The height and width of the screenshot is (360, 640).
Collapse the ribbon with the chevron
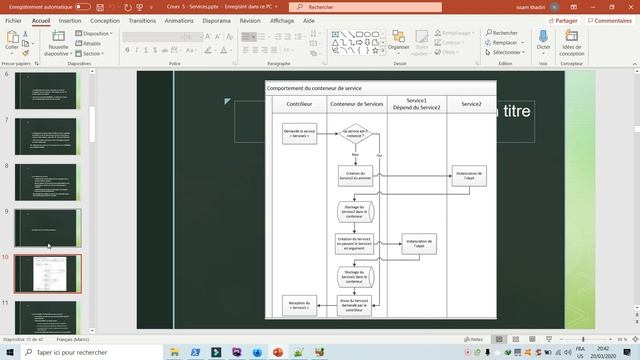(635, 64)
